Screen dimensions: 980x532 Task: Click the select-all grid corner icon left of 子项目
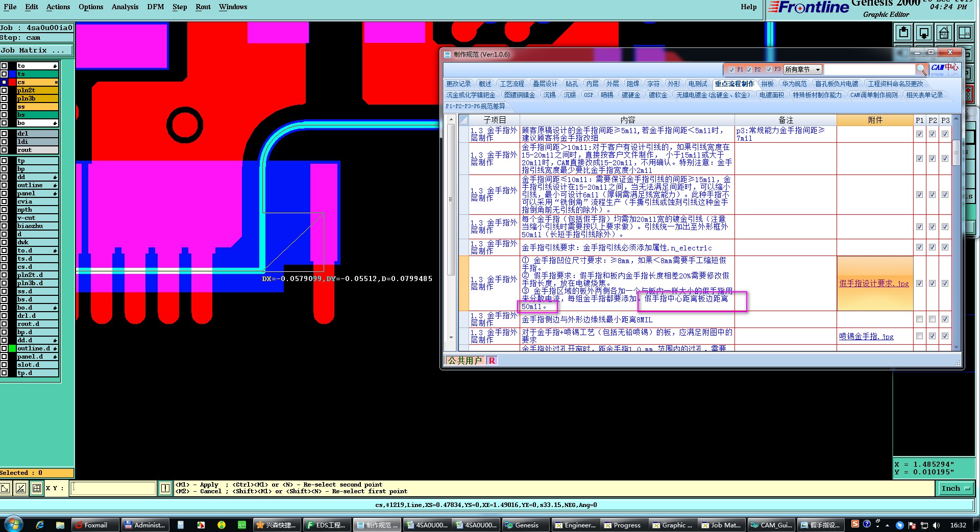tap(464, 120)
